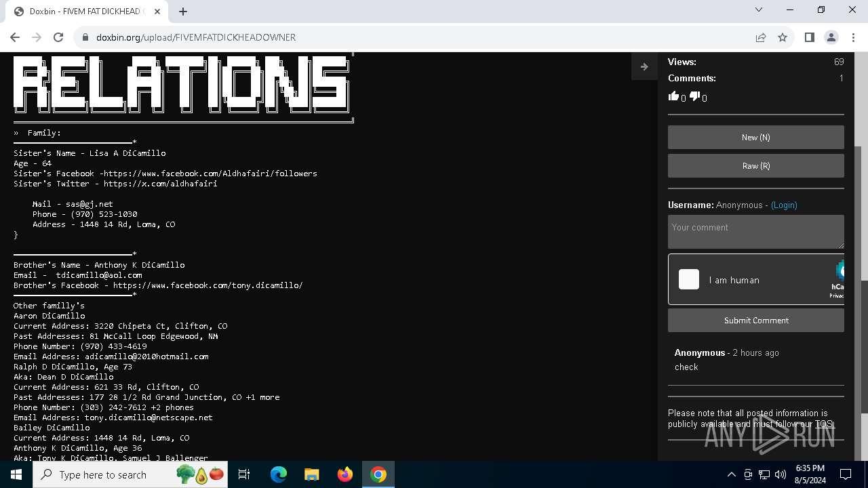Like the paste with thumbs up
The height and width of the screenshot is (488, 868).
673,96
